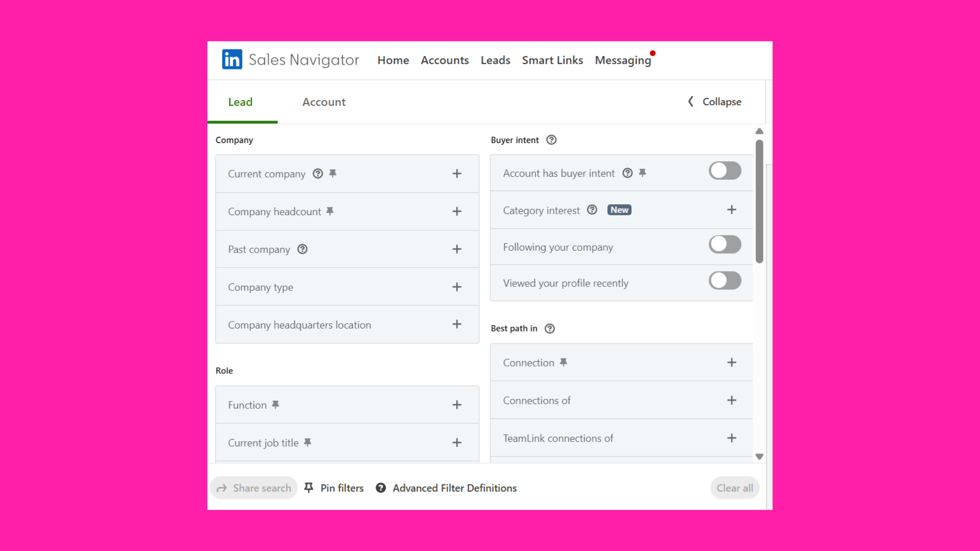Expand Company type filter with plus
The width and height of the screenshot is (980, 551).
point(457,287)
